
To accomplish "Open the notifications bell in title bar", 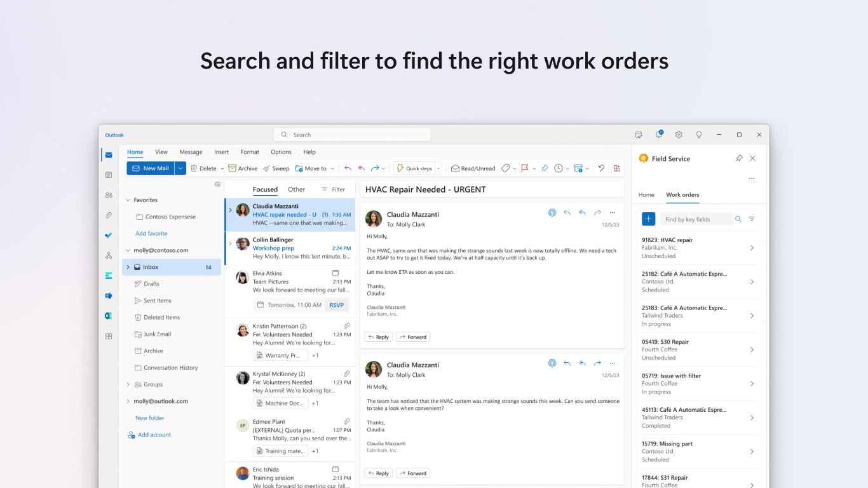I will click(x=658, y=135).
